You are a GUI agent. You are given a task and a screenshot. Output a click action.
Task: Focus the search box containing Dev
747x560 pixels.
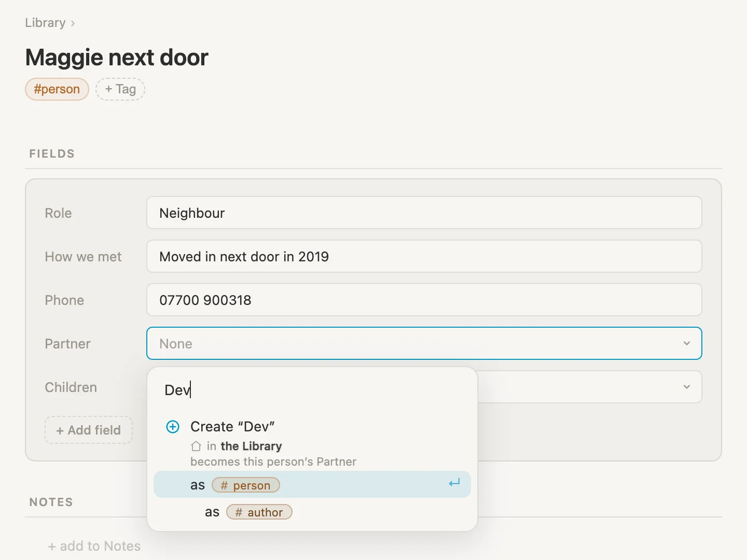tap(312, 390)
